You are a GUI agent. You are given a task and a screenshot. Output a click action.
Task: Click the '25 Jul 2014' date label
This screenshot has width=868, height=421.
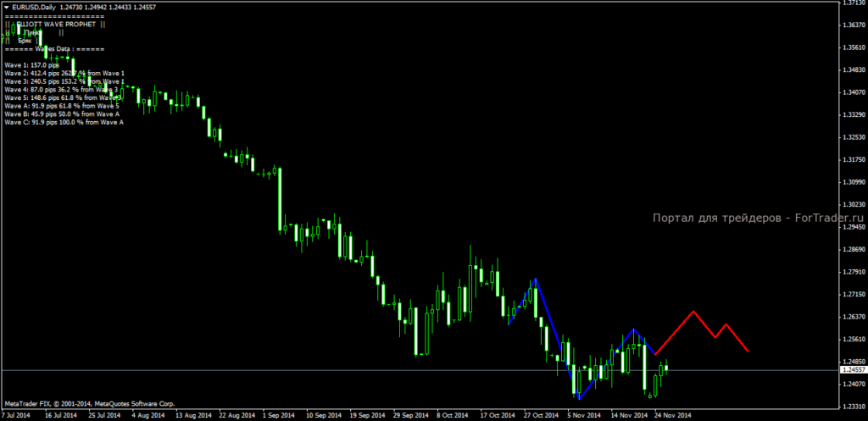click(x=104, y=415)
